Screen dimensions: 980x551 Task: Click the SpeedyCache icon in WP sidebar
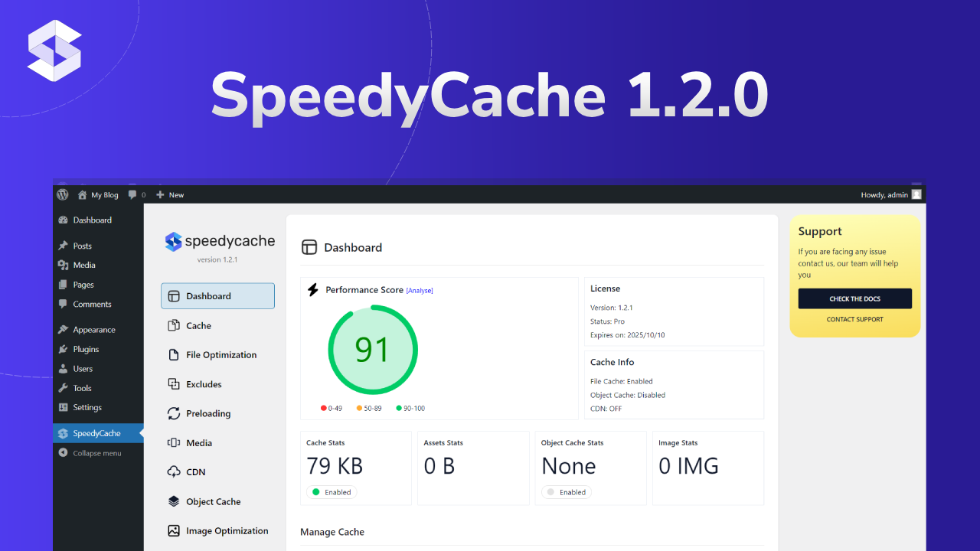click(x=63, y=434)
